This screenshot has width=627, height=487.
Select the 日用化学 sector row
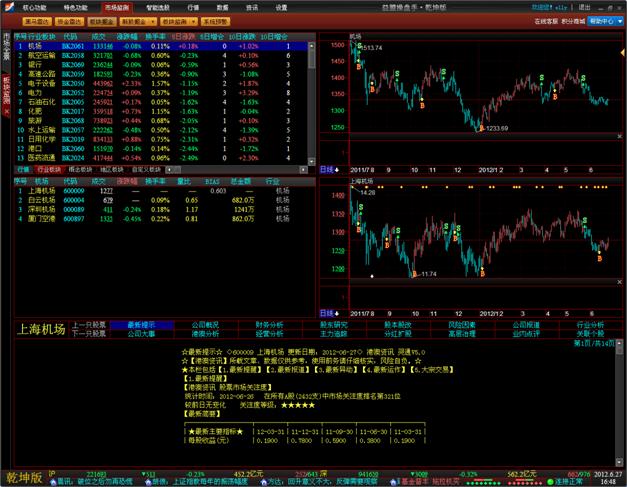pyautogui.click(x=161, y=139)
